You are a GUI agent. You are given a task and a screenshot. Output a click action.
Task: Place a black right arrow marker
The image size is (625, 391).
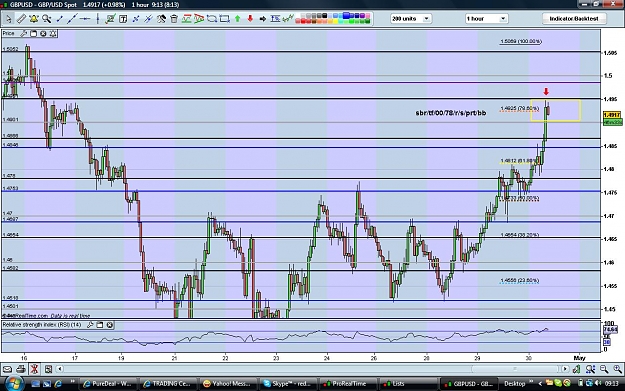[263, 19]
